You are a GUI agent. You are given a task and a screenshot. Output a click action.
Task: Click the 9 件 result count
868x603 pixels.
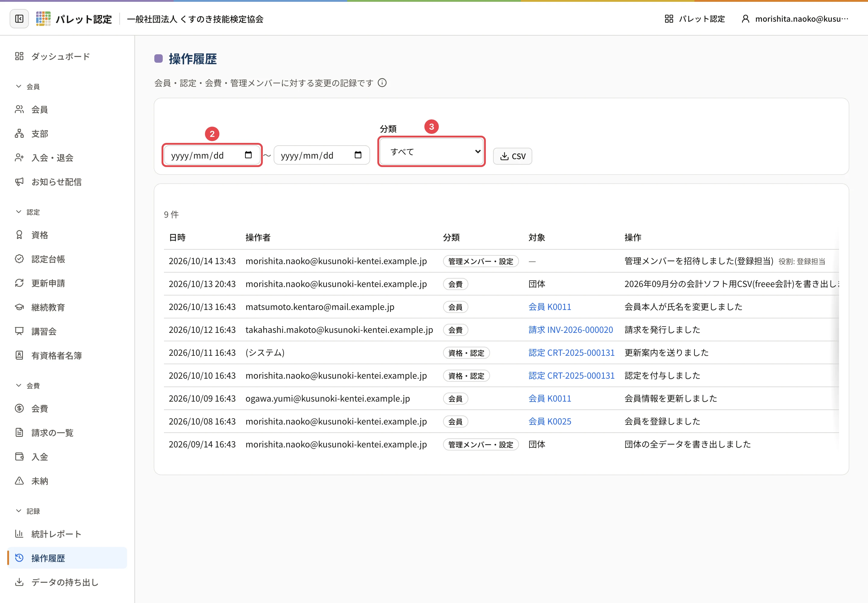point(171,215)
